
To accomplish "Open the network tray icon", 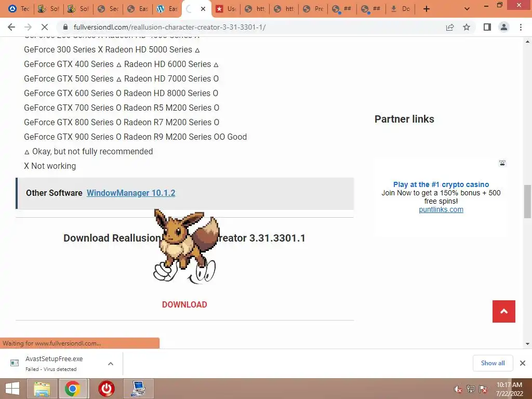I will coord(471,389).
